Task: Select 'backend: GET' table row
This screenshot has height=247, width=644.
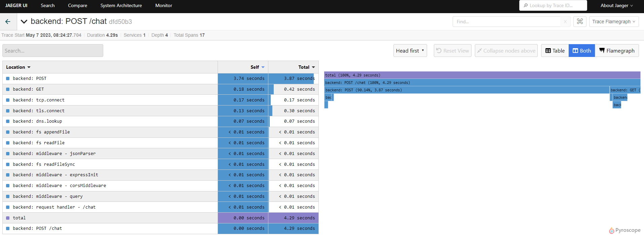Action: click(x=160, y=89)
